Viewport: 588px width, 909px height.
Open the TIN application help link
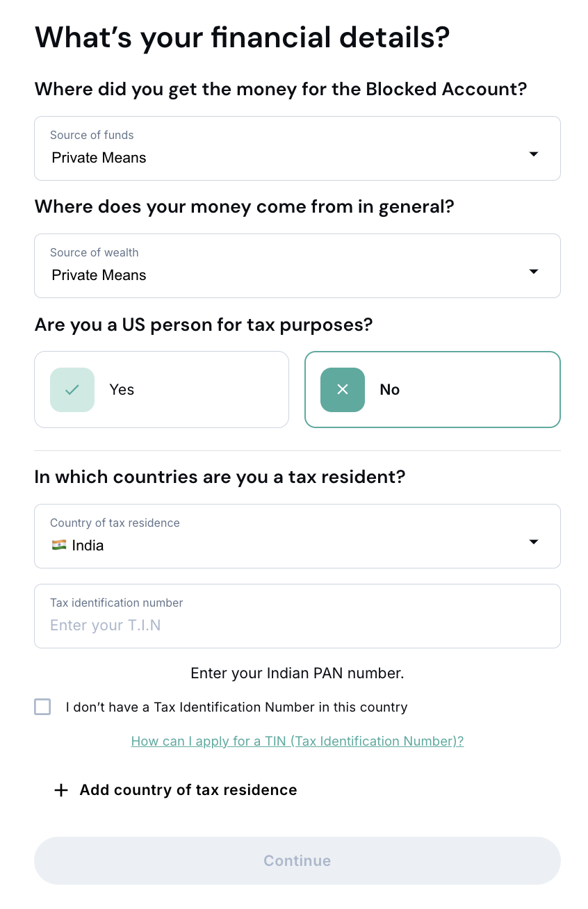tap(297, 742)
